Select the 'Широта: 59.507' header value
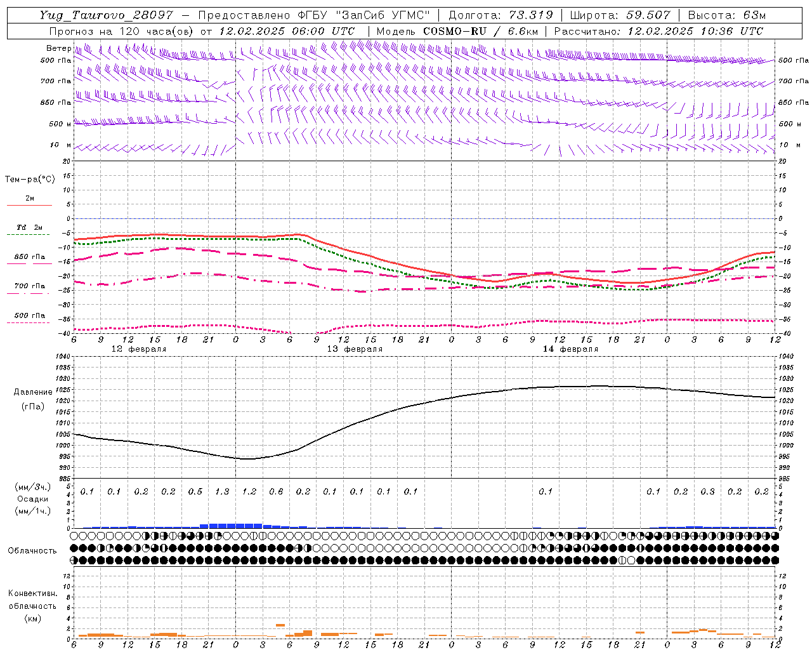The height and width of the screenshot is (650, 812). coord(620,15)
